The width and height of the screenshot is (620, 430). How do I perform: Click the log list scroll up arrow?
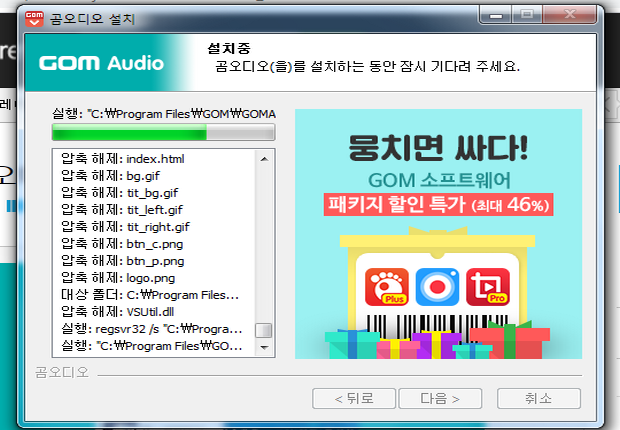[x=264, y=159]
